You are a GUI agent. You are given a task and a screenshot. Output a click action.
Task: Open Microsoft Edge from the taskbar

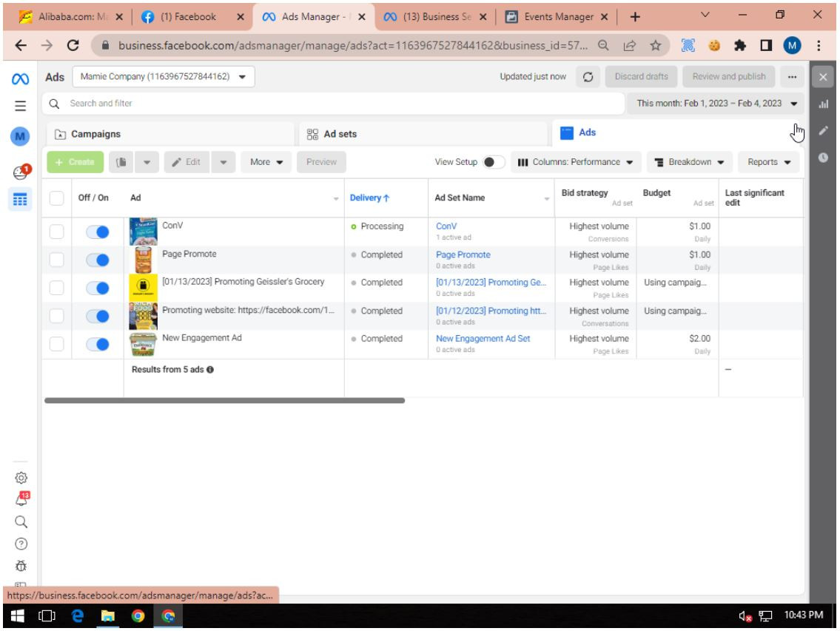(78, 616)
